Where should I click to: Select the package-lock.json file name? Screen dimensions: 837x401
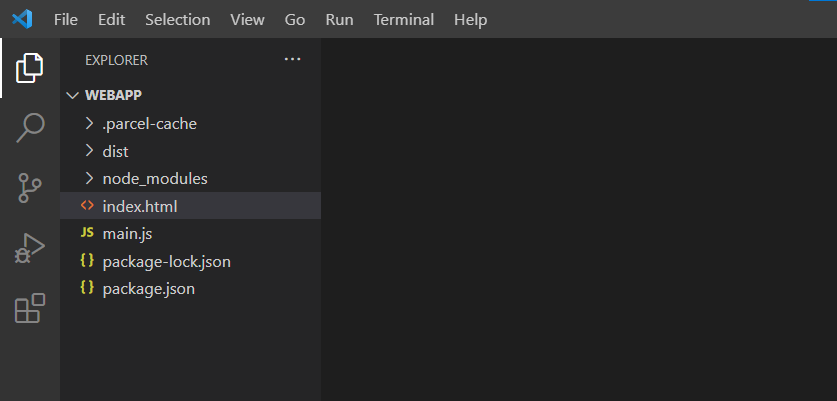point(167,262)
